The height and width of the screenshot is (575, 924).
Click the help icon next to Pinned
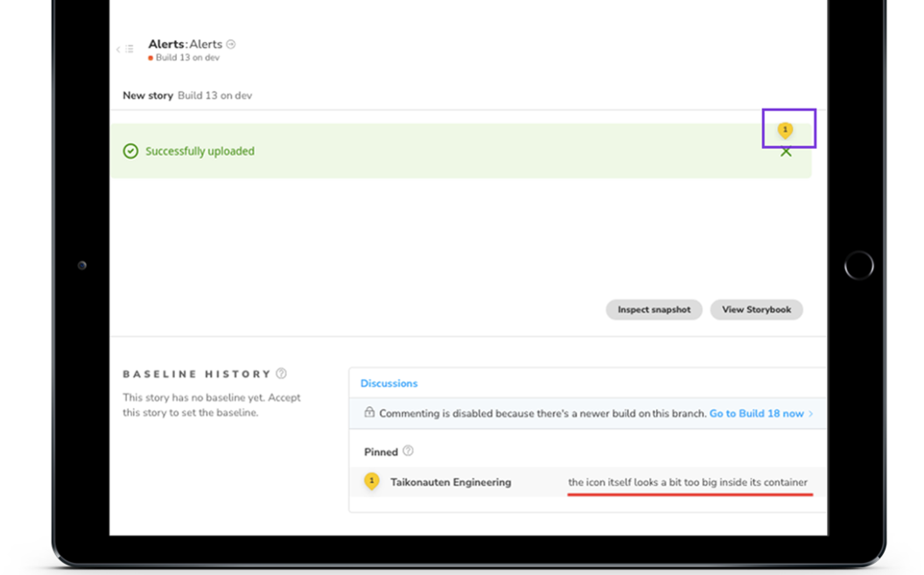point(408,452)
